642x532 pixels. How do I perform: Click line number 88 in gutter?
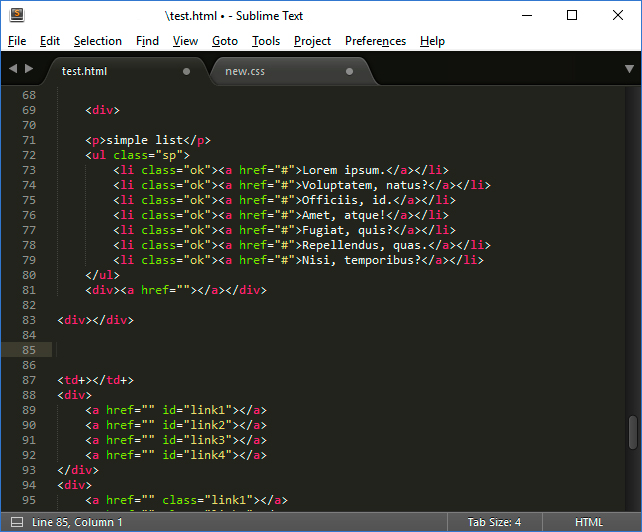(x=29, y=395)
